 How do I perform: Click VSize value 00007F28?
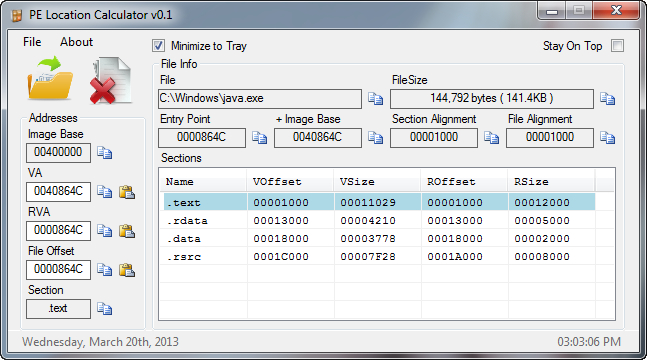point(368,257)
